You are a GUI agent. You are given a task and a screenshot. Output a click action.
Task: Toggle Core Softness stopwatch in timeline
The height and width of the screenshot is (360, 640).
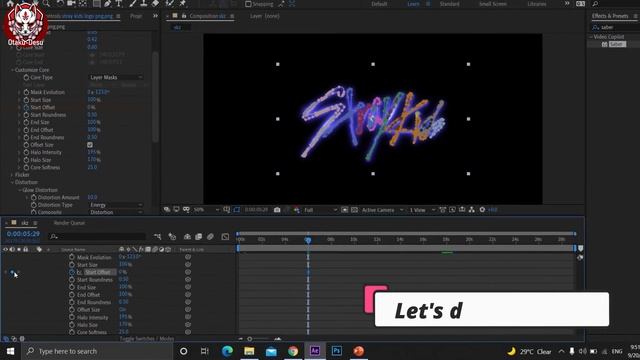tap(72, 332)
